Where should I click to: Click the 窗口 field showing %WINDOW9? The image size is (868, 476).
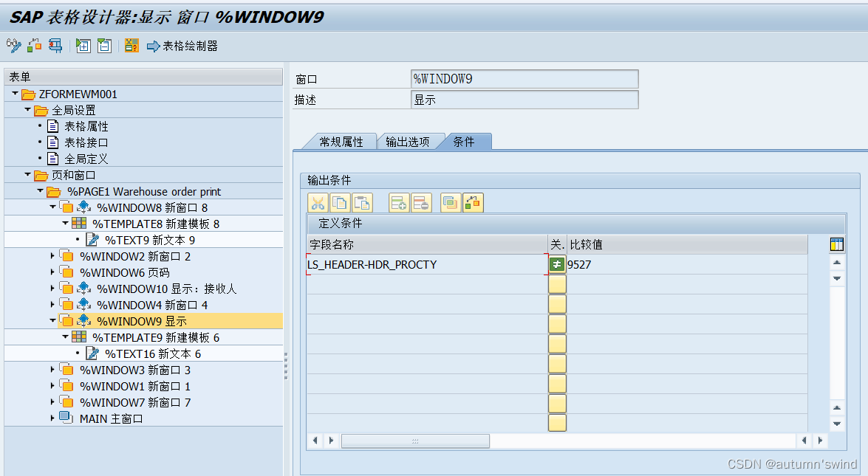point(524,79)
